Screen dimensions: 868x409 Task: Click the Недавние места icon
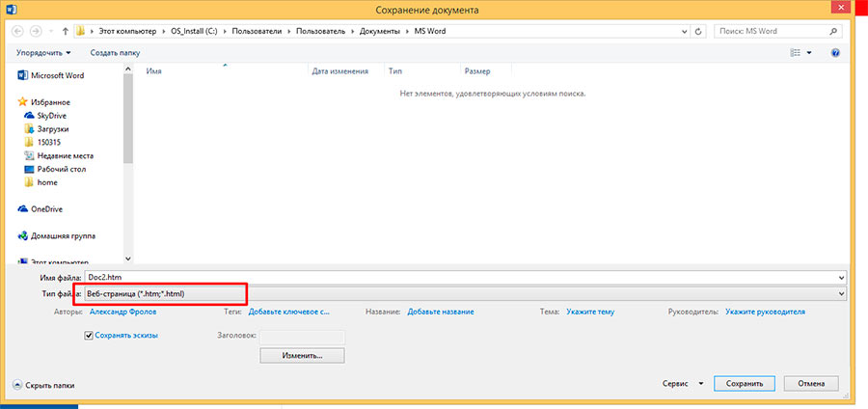(x=29, y=155)
